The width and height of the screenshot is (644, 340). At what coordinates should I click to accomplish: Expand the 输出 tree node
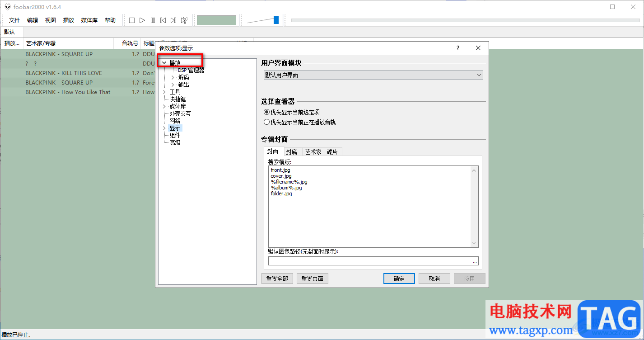173,85
